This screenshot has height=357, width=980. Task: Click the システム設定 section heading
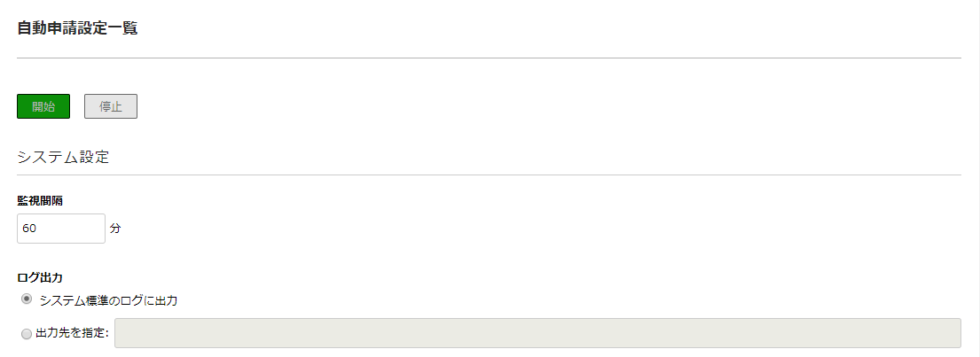point(63,157)
